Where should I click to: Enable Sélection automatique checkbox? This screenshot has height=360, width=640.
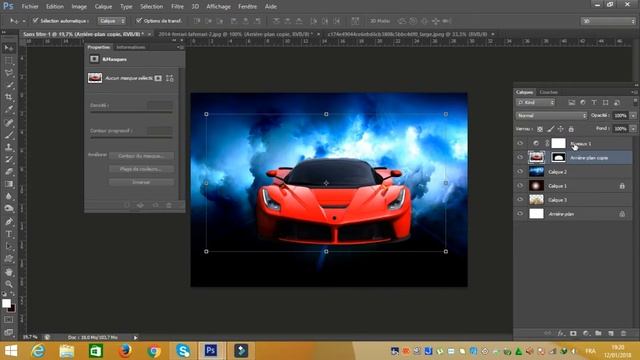click(36, 20)
